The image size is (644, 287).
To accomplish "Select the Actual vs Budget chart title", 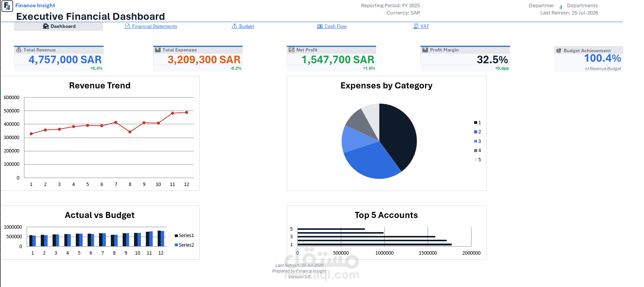I will pyautogui.click(x=100, y=215).
